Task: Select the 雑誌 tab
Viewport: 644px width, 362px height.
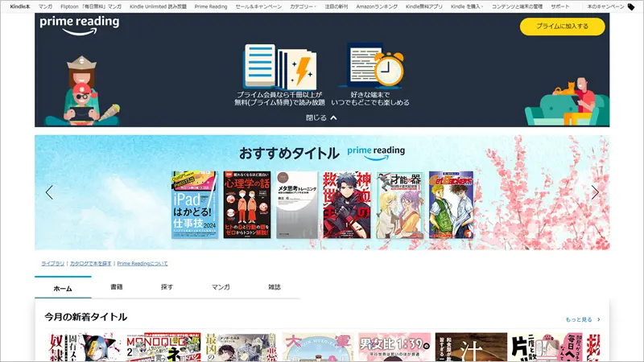Action: [x=273, y=287]
